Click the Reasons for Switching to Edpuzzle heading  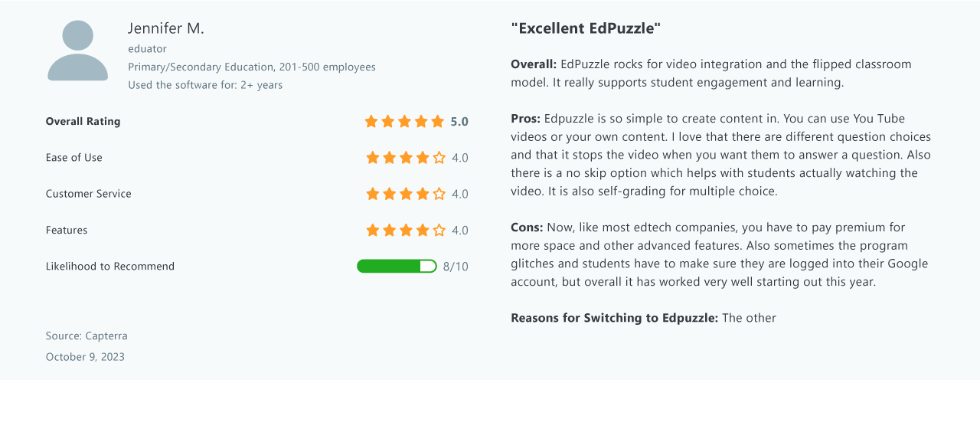pos(615,318)
